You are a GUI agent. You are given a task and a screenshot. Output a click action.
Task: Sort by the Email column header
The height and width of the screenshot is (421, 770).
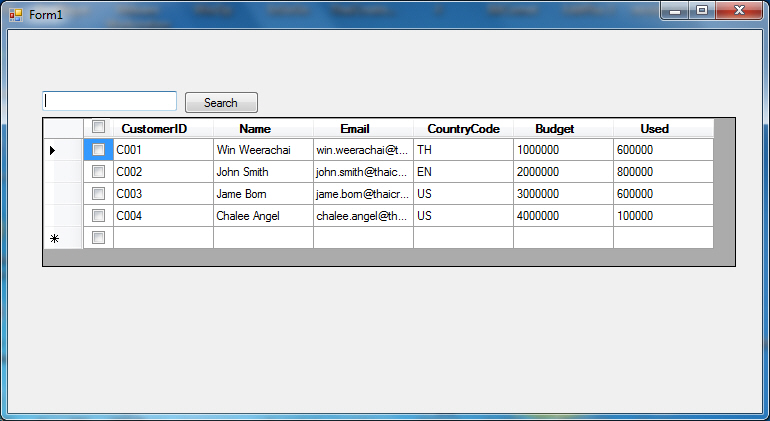pos(363,128)
